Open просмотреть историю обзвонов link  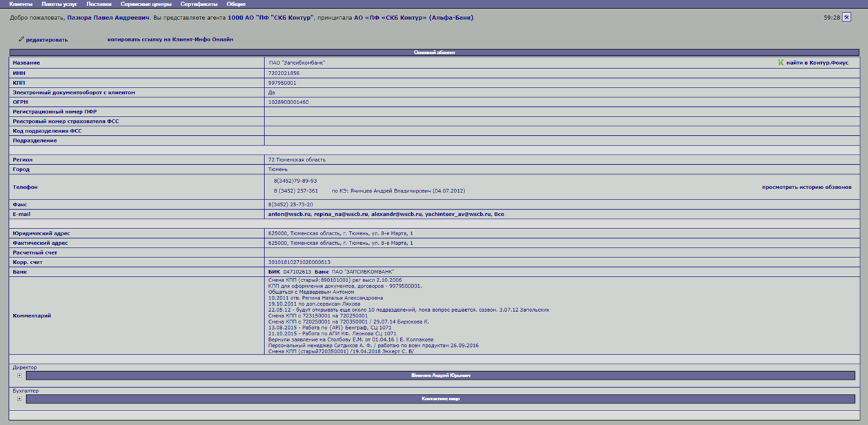point(807,187)
